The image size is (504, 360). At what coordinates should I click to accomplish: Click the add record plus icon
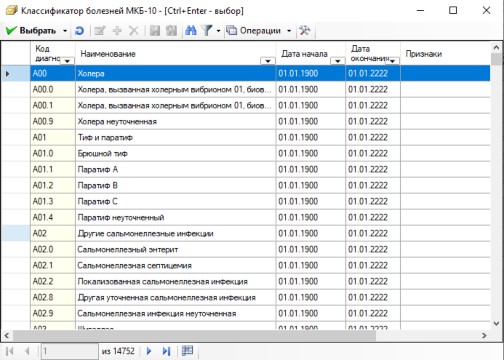tap(117, 31)
